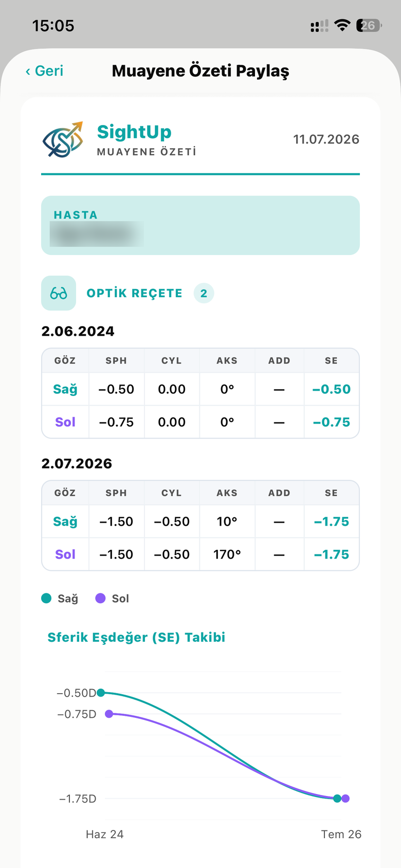The image size is (401, 868).
Task: Tap the Geri back chevron
Action: click(x=28, y=71)
